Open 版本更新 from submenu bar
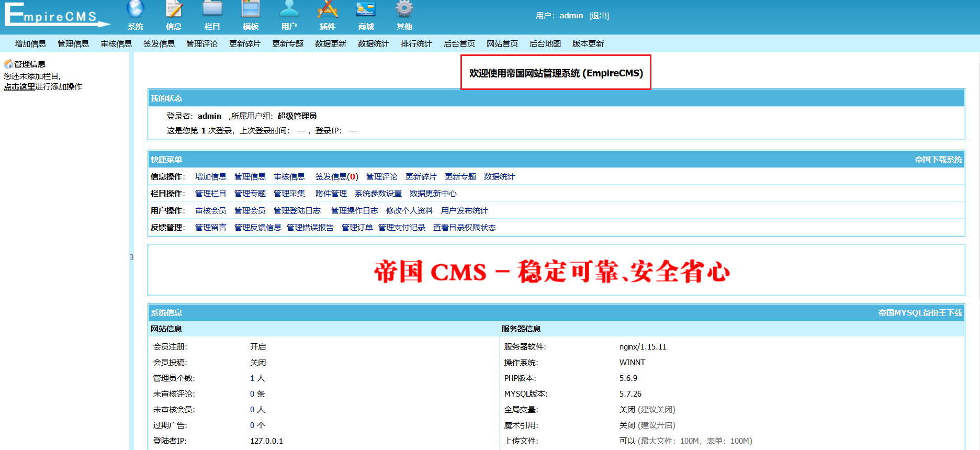The image size is (980, 450). (x=588, y=43)
